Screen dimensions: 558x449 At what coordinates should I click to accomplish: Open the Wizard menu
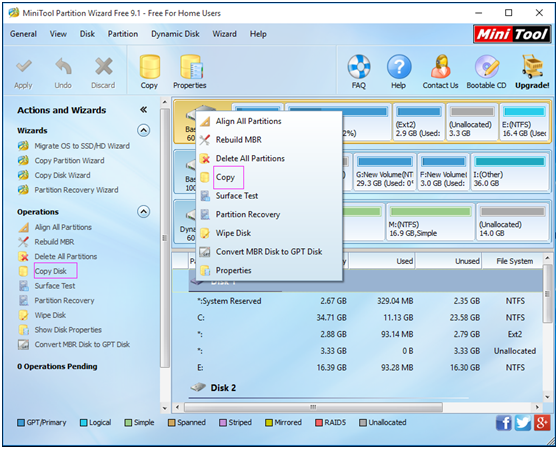224,34
